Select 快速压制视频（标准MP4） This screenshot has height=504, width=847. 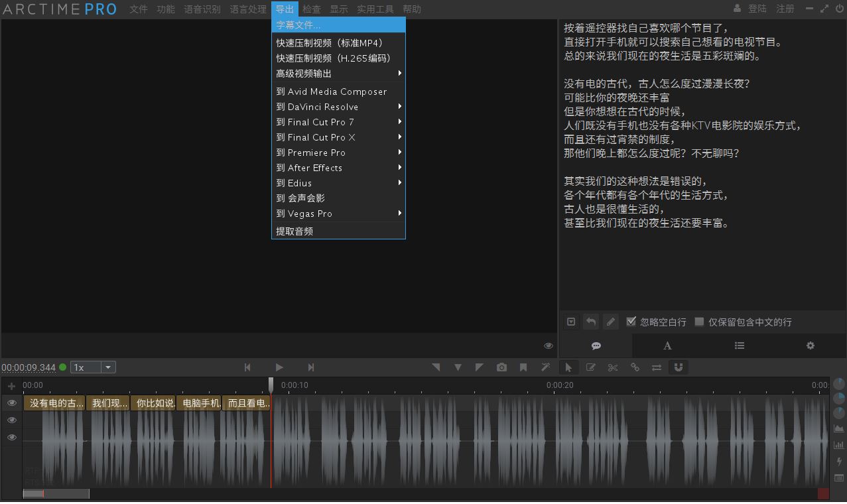pos(338,43)
